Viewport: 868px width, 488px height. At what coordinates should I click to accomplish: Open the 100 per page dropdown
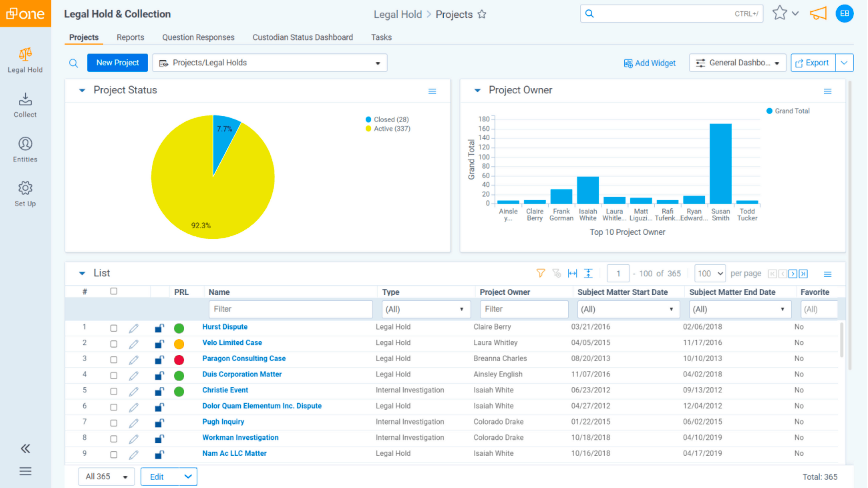709,273
